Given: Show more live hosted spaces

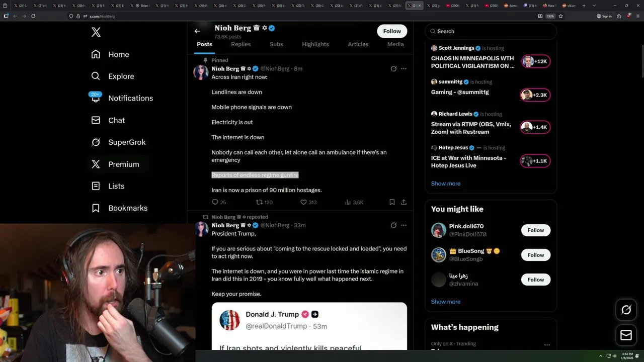Looking at the screenshot, I should (446, 184).
